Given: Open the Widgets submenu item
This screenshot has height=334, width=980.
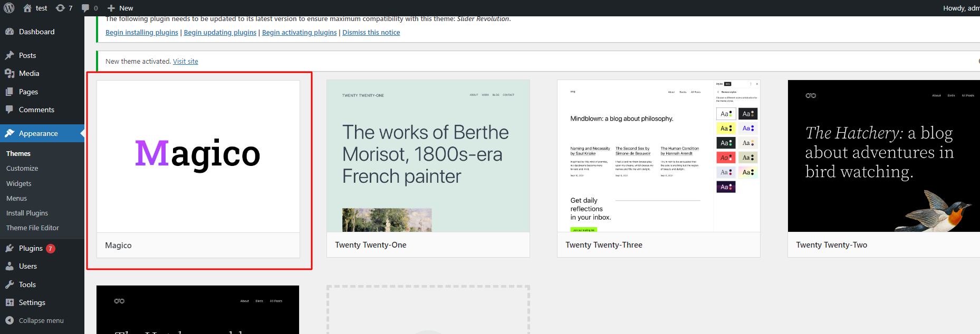Looking at the screenshot, I should point(19,183).
